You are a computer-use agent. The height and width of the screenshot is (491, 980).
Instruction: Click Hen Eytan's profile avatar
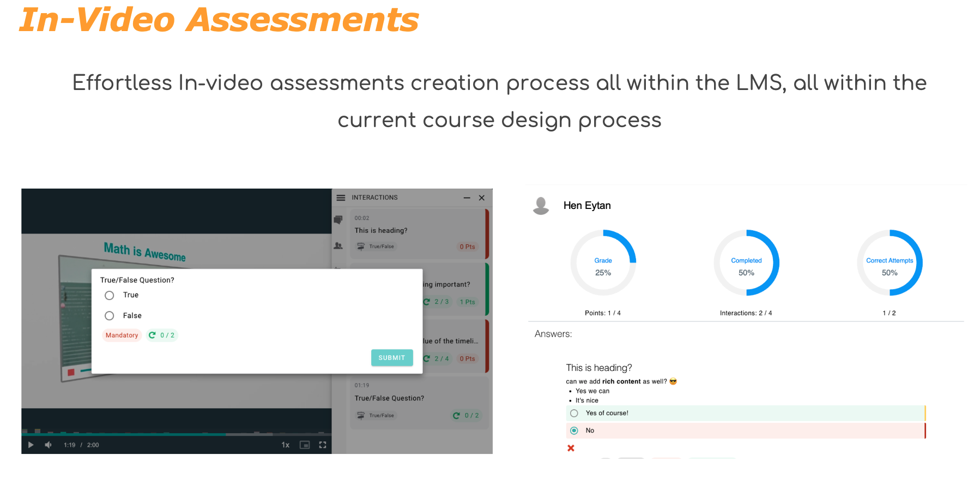pyautogui.click(x=541, y=206)
